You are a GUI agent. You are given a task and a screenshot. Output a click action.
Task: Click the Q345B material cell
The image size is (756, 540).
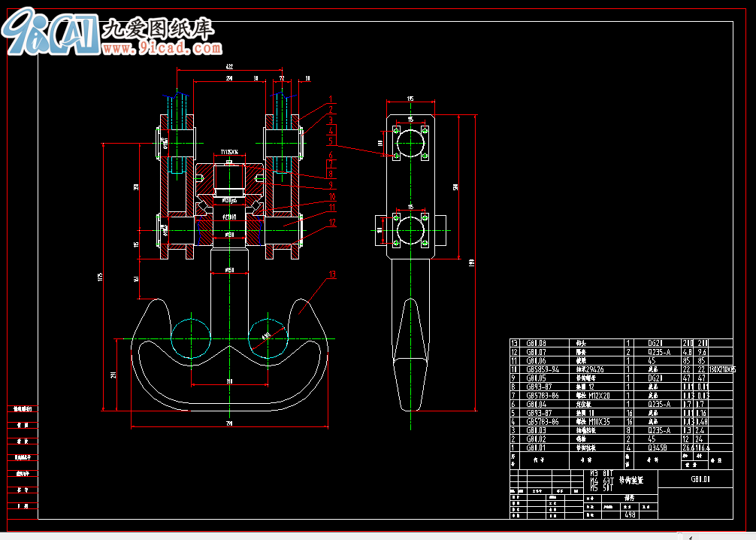click(658, 447)
